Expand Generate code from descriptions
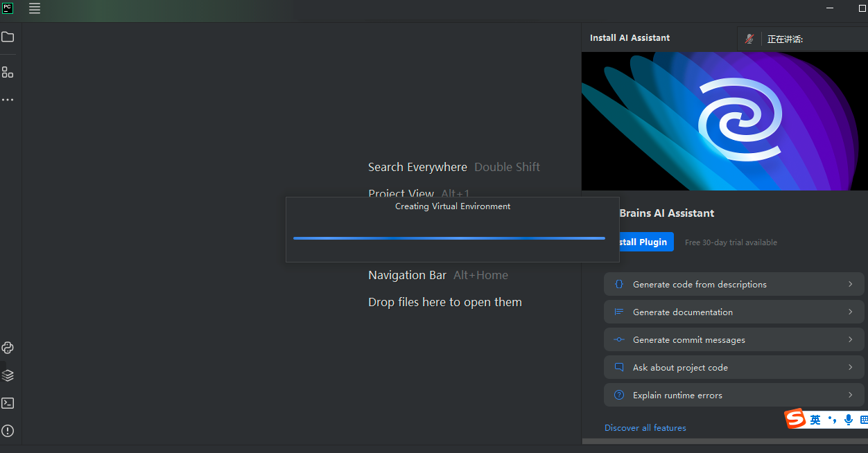Viewport: 868px width, 453px height. point(734,284)
